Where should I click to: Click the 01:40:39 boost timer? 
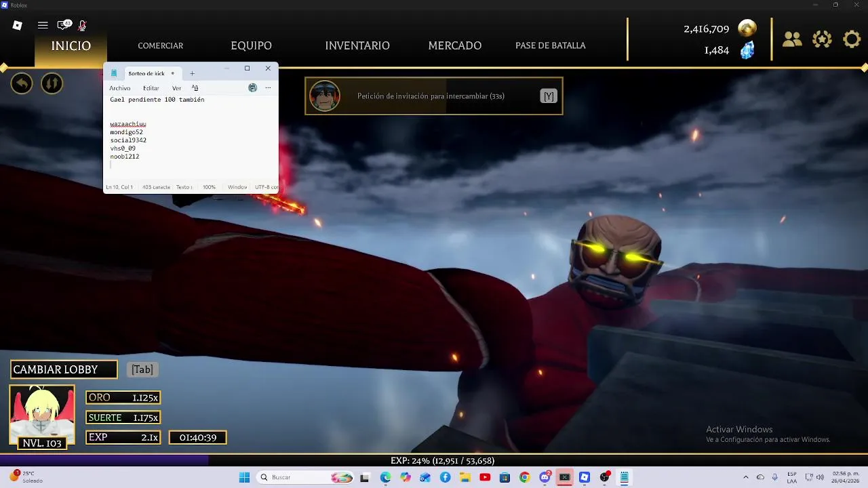(198, 437)
